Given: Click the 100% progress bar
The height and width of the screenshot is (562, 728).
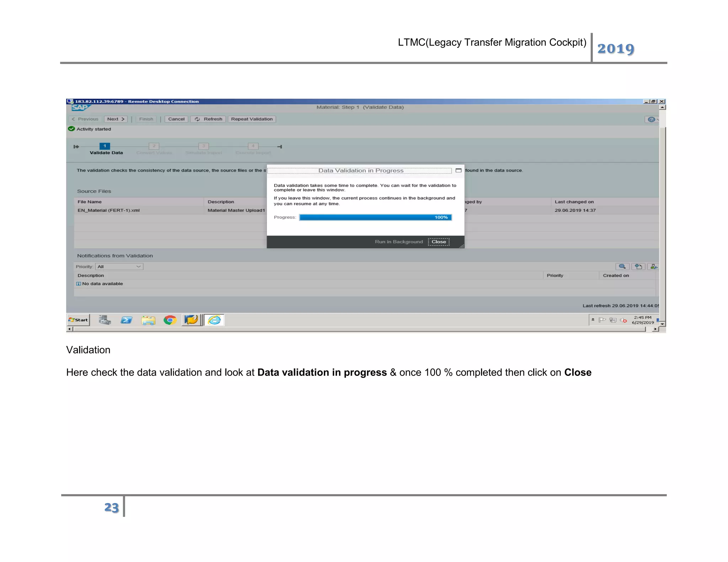Looking at the screenshot, I should coord(375,217).
